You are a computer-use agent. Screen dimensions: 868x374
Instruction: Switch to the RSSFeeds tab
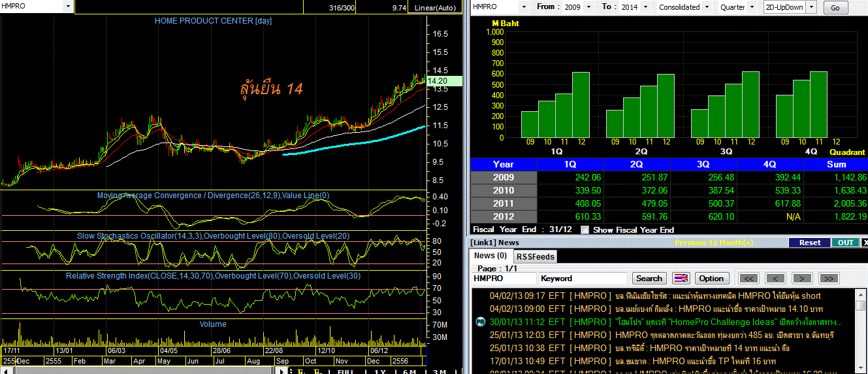click(x=536, y=256)
